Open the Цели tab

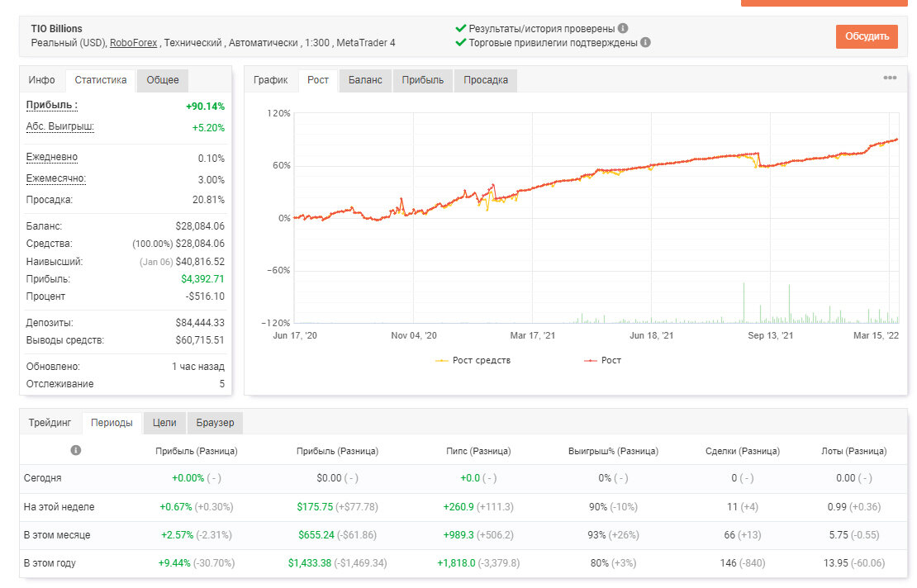point(164,423)
